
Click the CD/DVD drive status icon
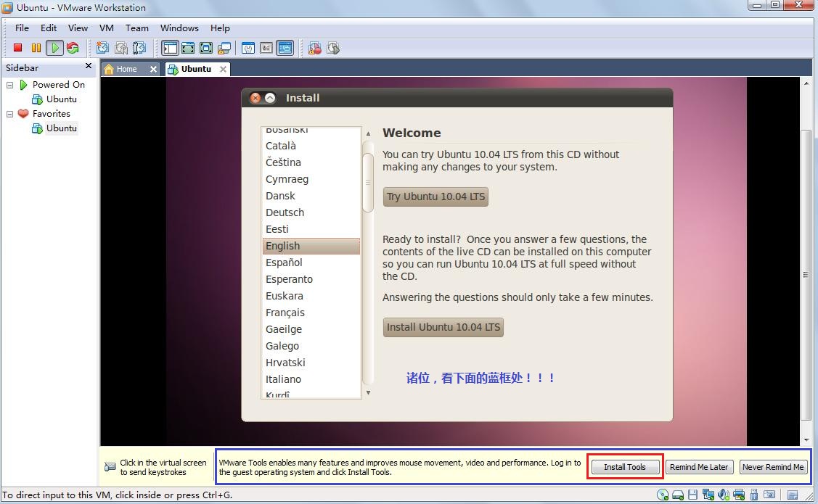tap(663, 495)
